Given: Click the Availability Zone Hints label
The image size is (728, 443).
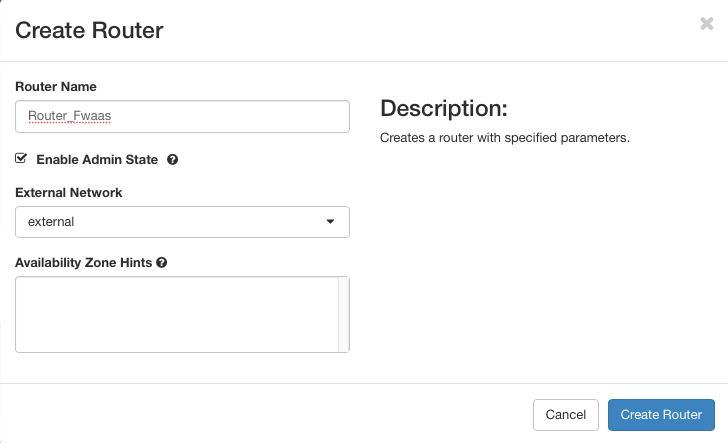Looking at the screenshot, I should point(83,262).
